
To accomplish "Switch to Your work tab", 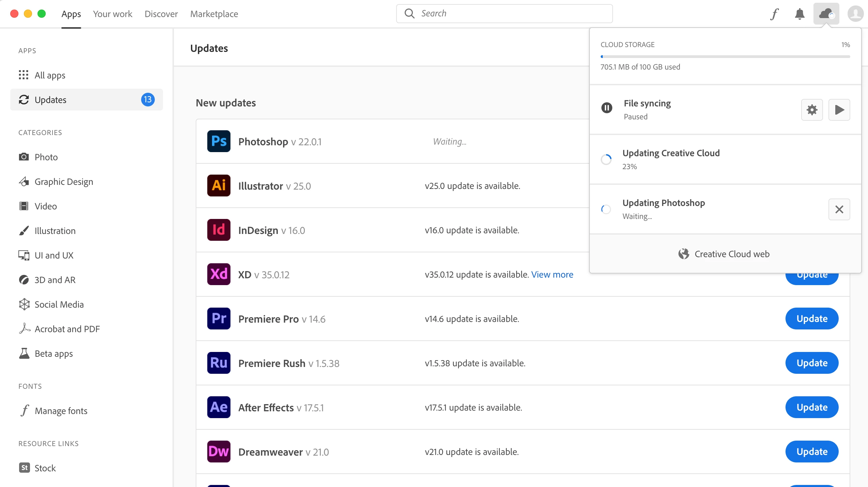I will tap(113, 14).
